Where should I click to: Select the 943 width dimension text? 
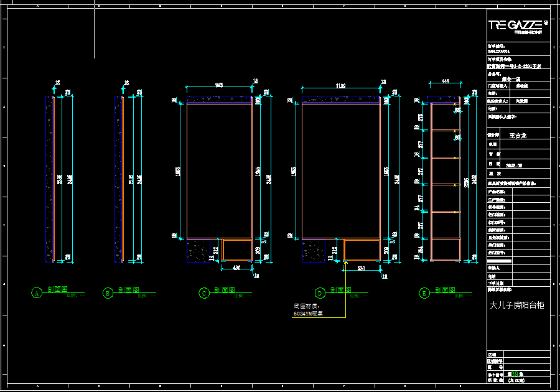pyautogui.click(x=218, y=85)
